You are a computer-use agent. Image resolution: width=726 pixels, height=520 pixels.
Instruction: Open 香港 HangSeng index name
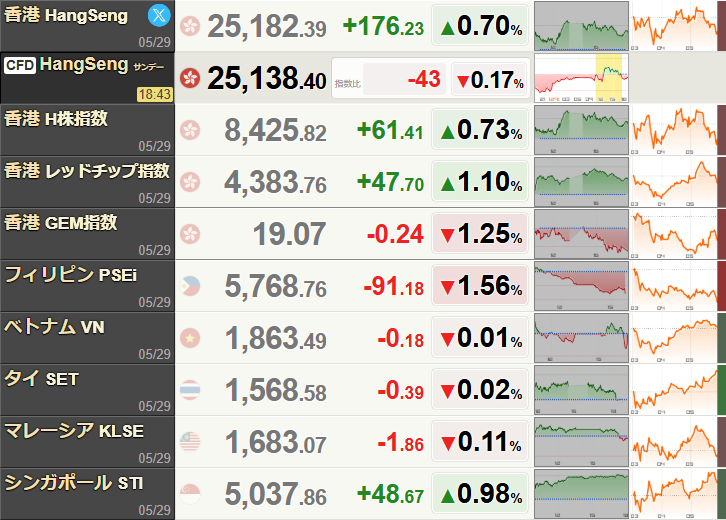pyautogui.click(x=66, y=15)
